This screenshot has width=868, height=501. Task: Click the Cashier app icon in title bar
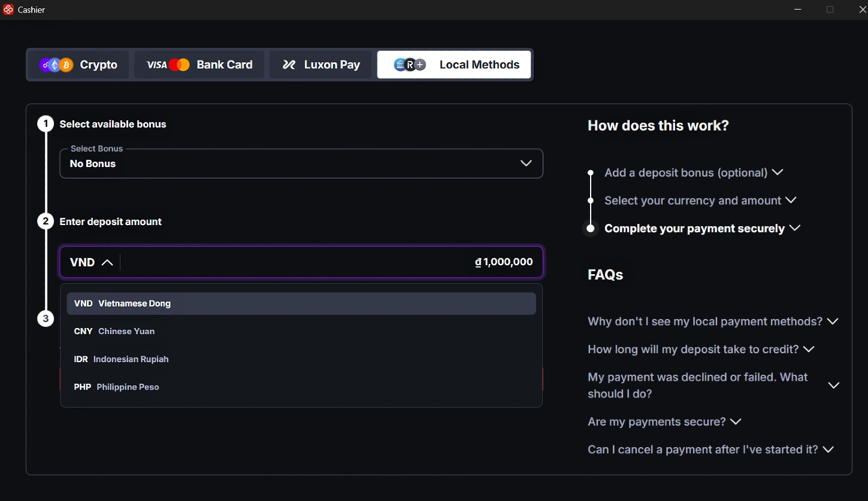pos(8,10)
